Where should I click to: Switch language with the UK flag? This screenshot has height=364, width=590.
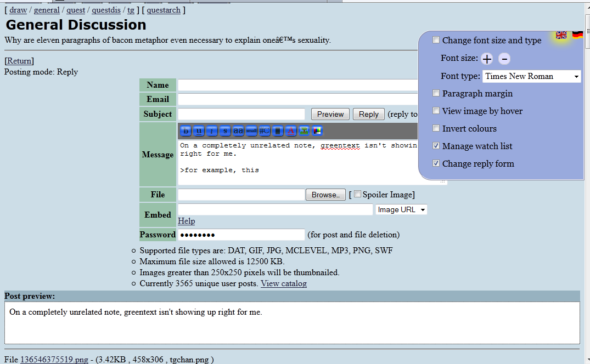pos(561,35)
